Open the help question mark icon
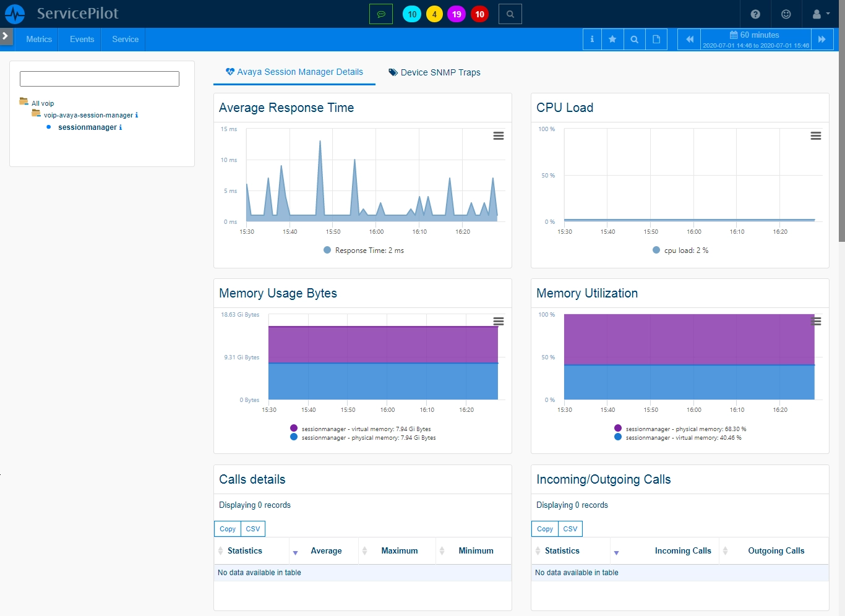 coord(755,14)
